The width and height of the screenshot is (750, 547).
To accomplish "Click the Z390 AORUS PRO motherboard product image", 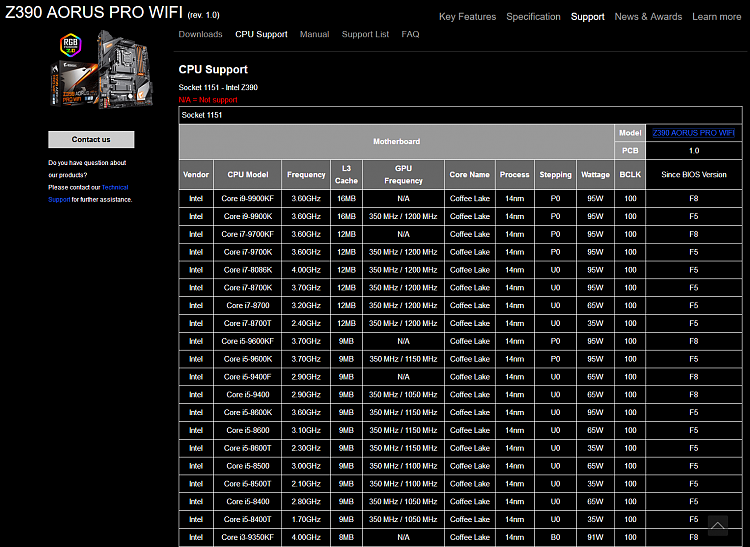I will click(x=91, y=71).
